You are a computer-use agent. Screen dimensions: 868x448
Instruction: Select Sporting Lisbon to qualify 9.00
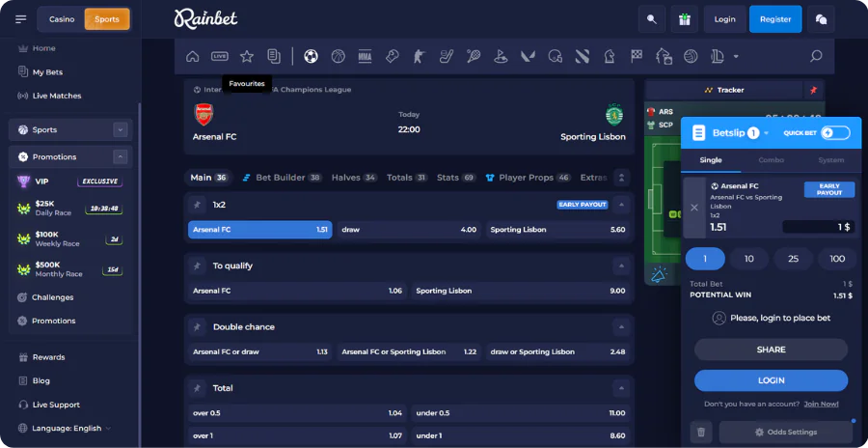(x=521, y=291)
